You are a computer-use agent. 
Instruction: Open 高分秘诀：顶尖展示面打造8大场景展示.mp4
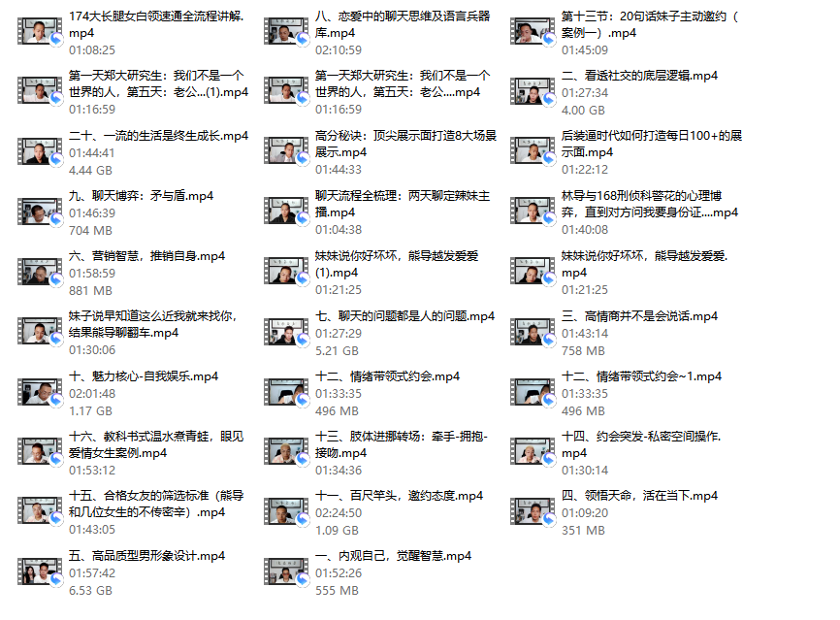pos(406,144)
